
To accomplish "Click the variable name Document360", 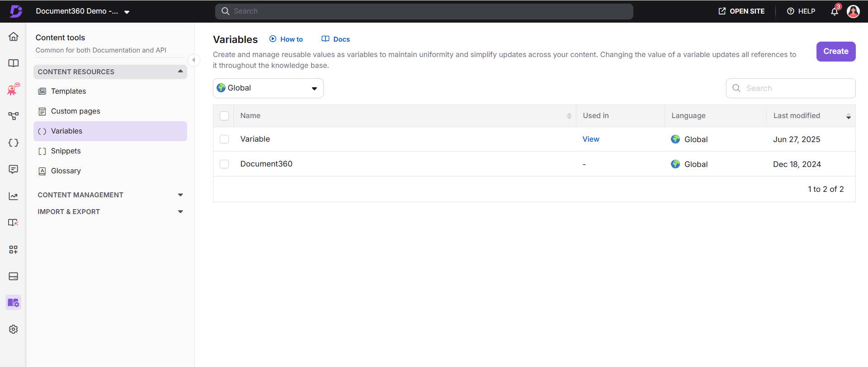I will click(266, 164).
